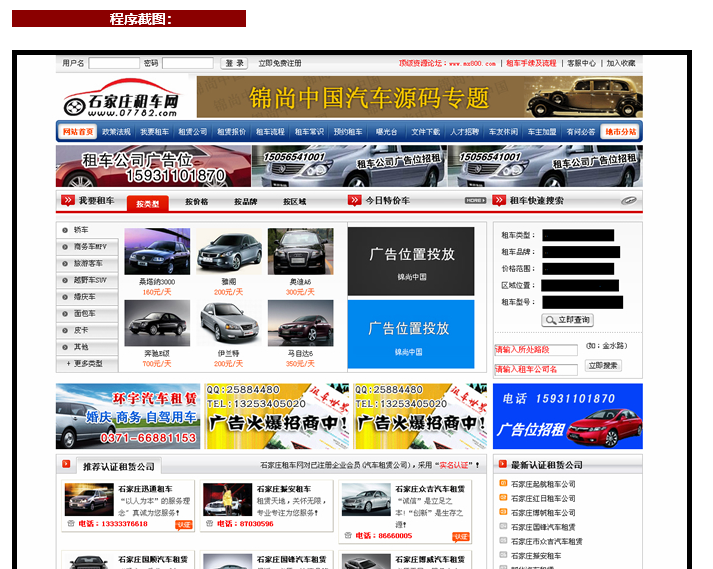Click the 立即搜索 button
Screen dimensions: 713x569
603,366
